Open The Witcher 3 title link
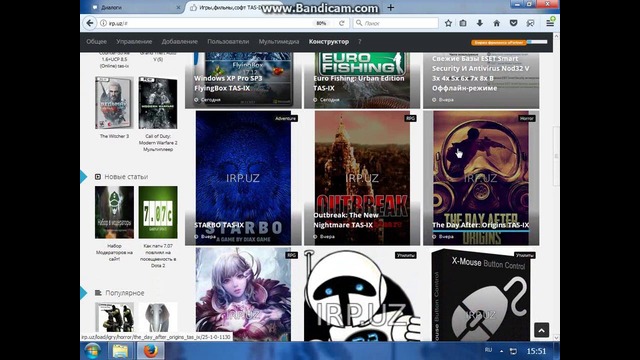 coord(114,136)
